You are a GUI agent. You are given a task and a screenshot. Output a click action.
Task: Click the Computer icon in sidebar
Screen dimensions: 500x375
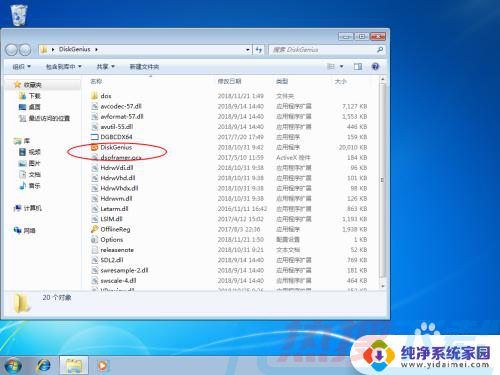pyautogui.click(x=17, y=208)
